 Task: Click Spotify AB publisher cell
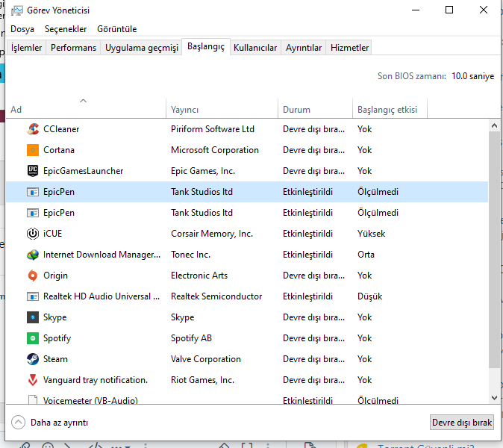(191, 338)
